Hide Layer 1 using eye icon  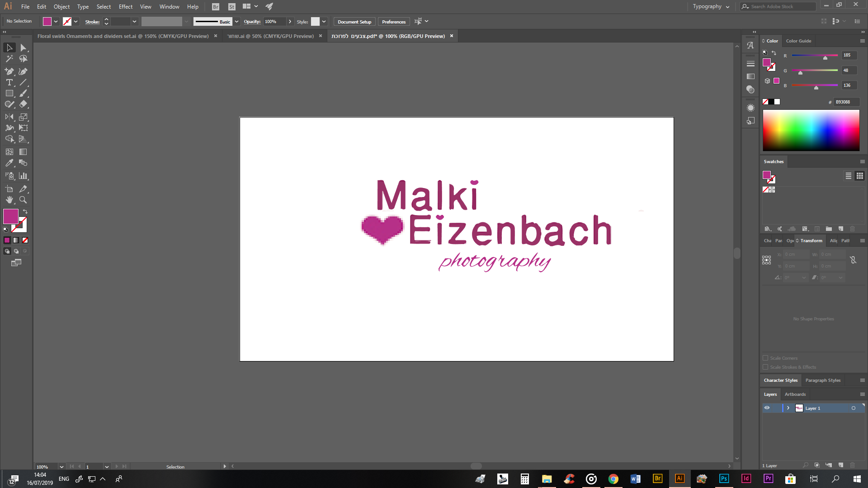tap(767, 408)
